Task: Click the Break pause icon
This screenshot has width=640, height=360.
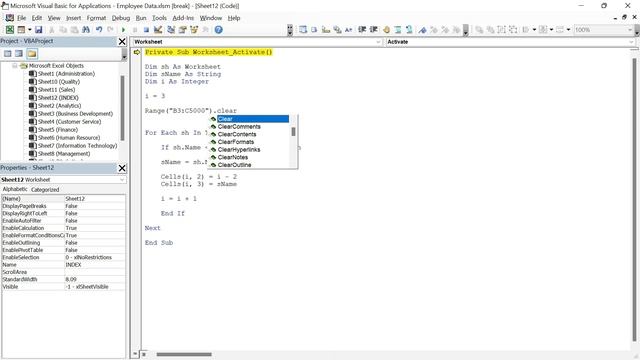Action: click(x=135, y=29)
